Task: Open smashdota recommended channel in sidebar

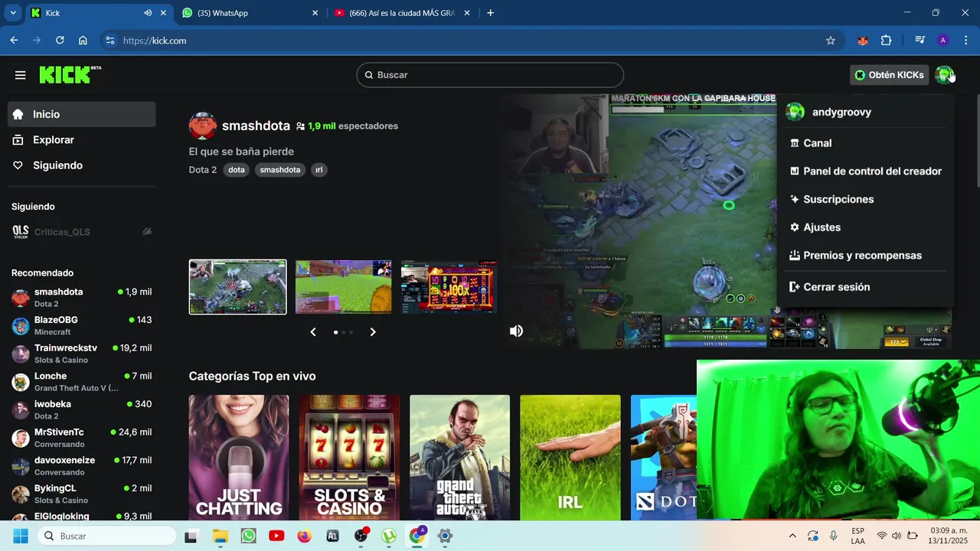Action: click(x=82, y=298)
